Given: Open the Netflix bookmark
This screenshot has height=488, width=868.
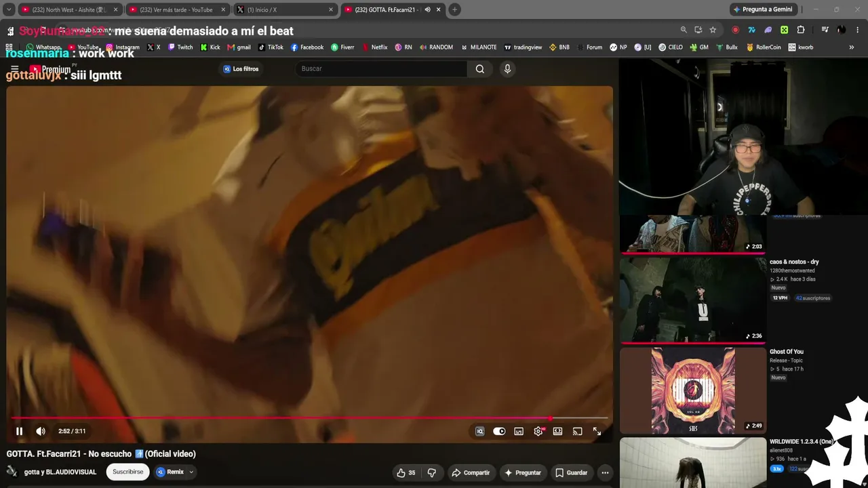Looking at the screenshot, I should 374,47.
